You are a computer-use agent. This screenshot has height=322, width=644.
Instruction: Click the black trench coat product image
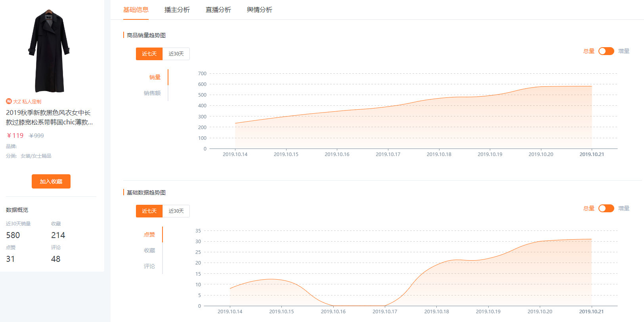coord(49,51)
